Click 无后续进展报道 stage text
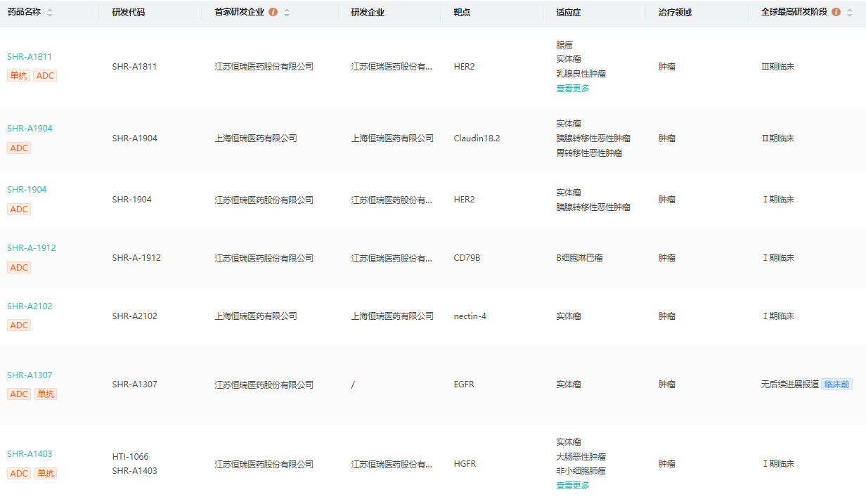Screen dimensions: 866x504 [x=790, y=385]
